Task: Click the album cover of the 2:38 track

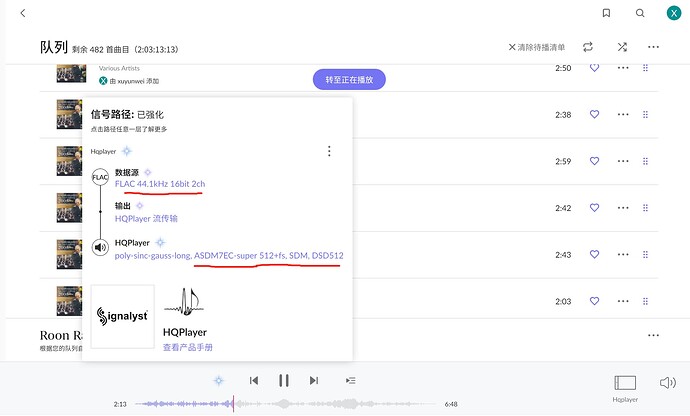Action: [x=70, y=114]
